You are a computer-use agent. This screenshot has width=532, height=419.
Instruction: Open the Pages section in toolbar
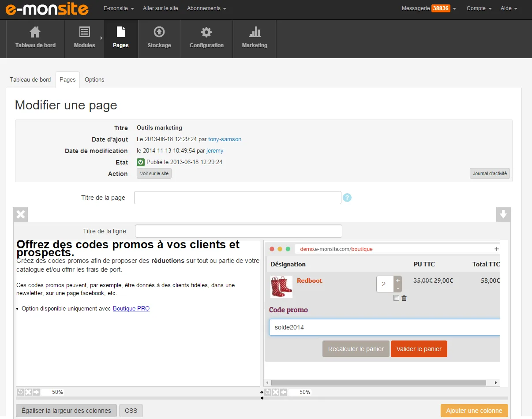121,39
